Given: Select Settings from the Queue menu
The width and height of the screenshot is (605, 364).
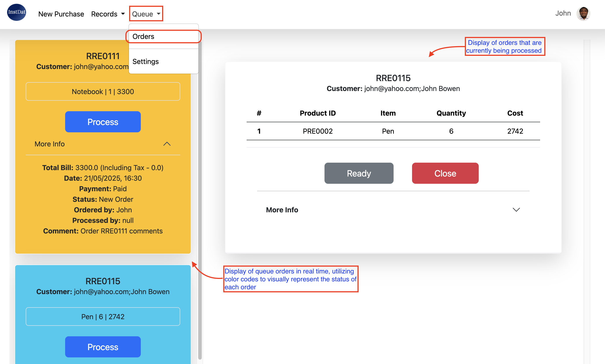Looking at the screenshot, I should point(146,62).
